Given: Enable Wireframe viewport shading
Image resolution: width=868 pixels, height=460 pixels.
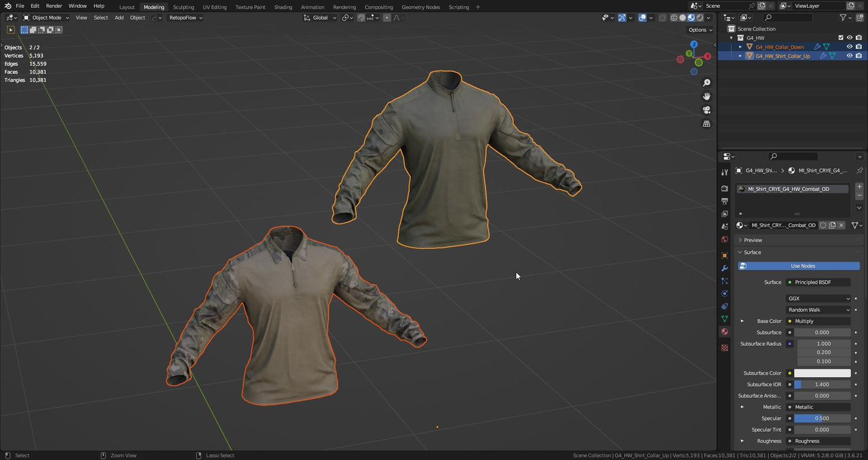Looking at the screenshot, I should [674, 17].
